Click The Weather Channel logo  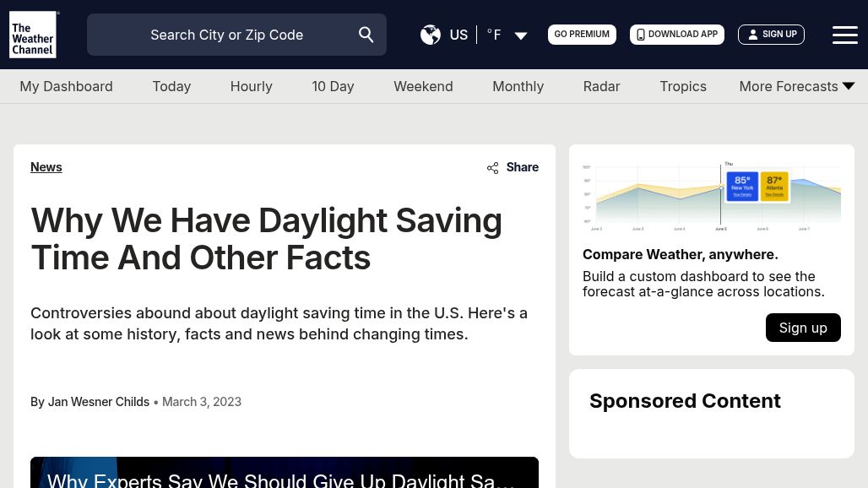pyautogui.click(x=33, y=35)
